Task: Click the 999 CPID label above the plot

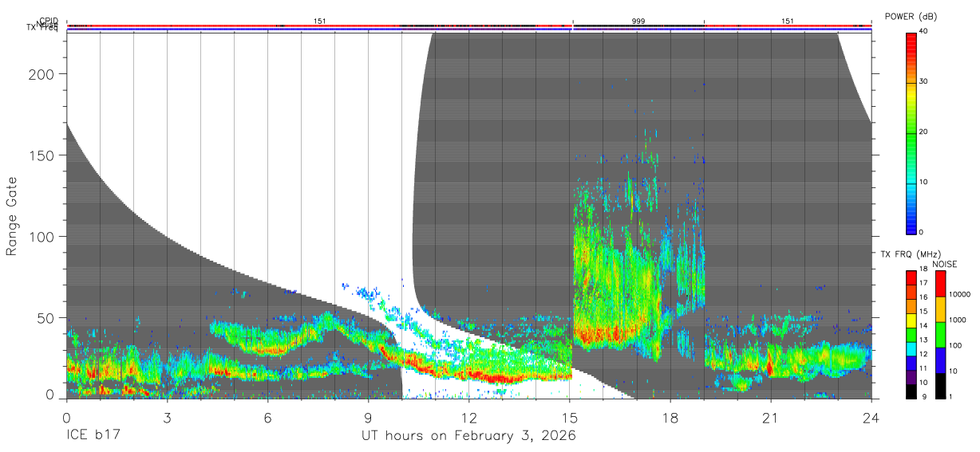Action: [638, 22]
